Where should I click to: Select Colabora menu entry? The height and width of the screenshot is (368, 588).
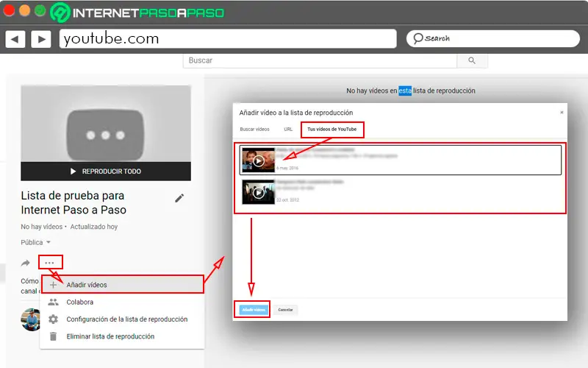pos(122,302)
